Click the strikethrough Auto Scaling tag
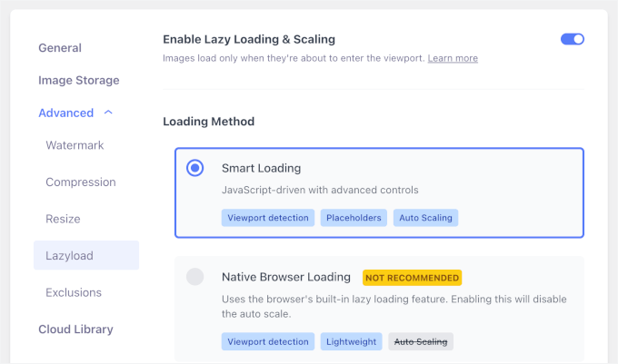The height and width of the screenshot is (364, 618). [421, 341]
